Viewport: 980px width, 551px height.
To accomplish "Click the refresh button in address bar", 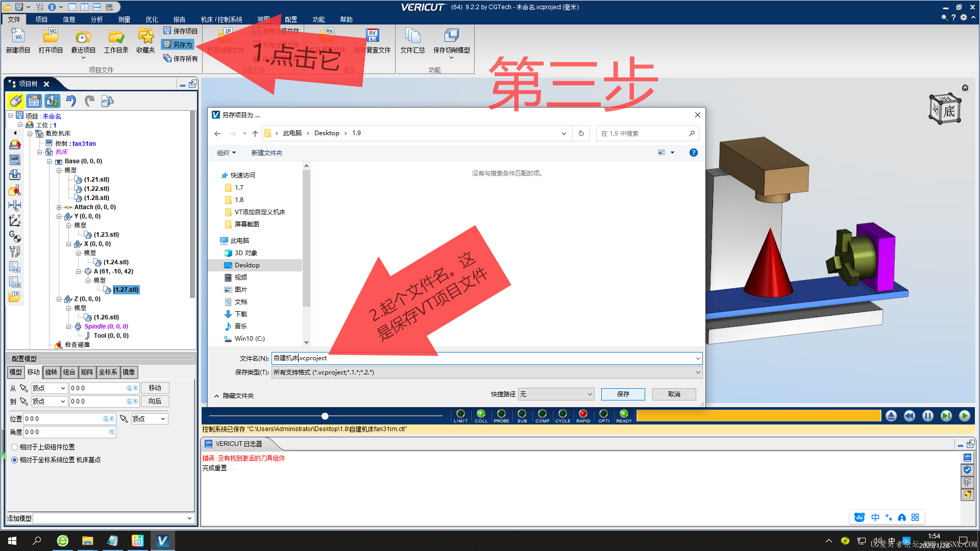I will [x=581, y=133].
